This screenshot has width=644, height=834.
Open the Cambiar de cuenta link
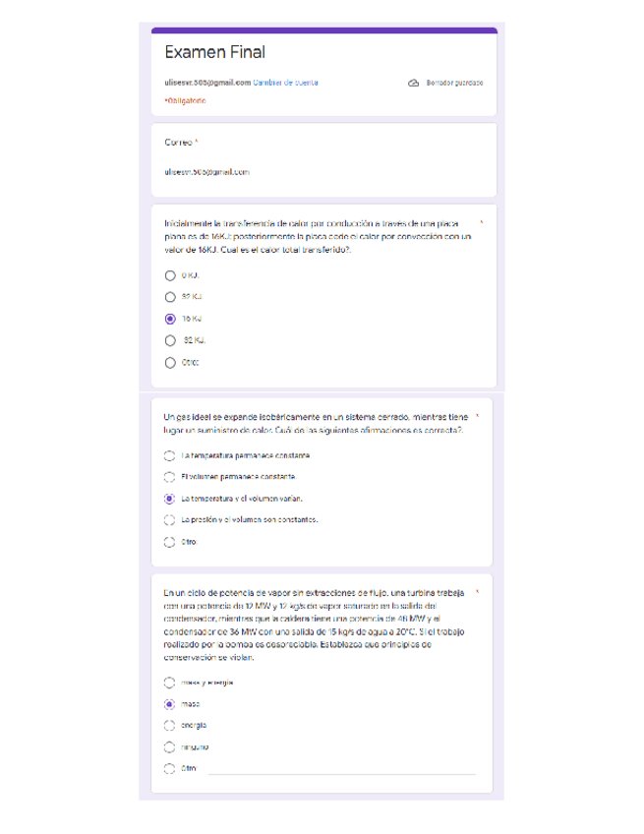pos(286,83)
